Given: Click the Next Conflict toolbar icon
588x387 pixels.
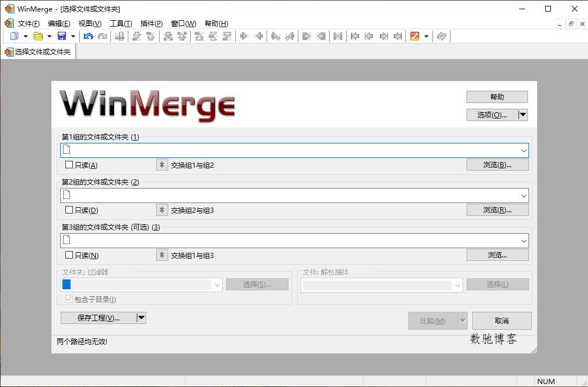Looking at the screenshot, I should 168,36.
